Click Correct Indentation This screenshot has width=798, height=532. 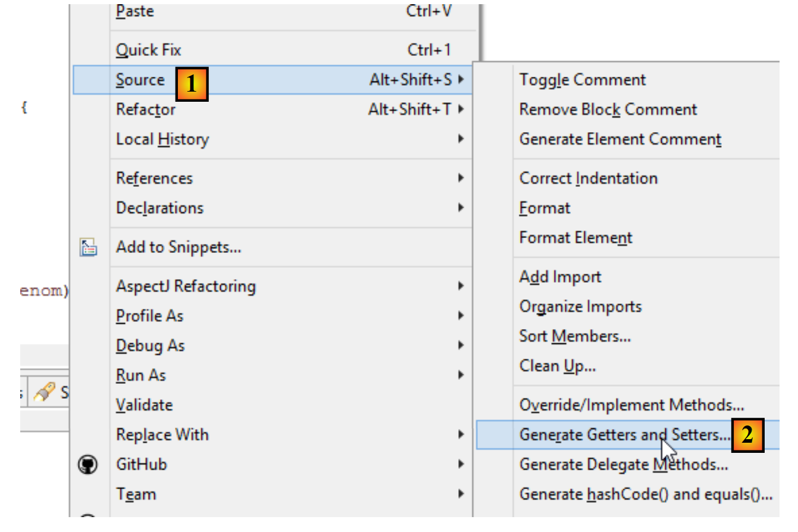(588, 179)
